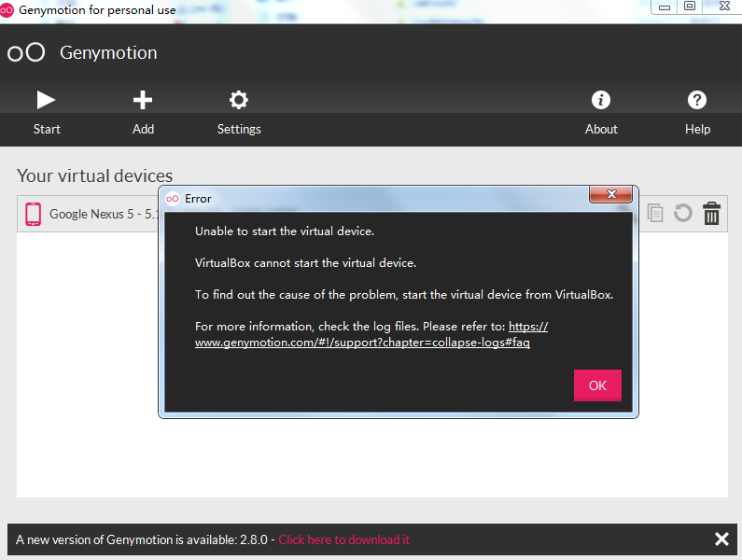
Task: Close the Error dialog with X
Action: (x=611, y=194)
